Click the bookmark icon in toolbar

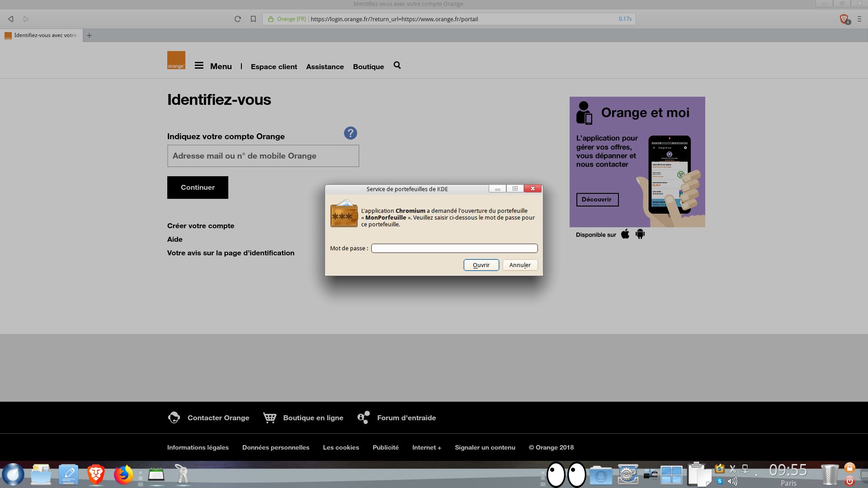(253, 19)
